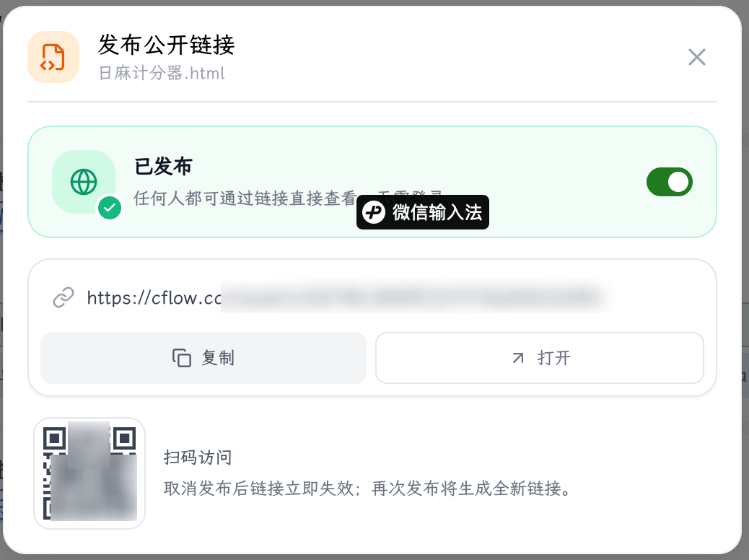Click the green checkmark badge
Image resolution: width=749 pixels, height=560 pixels.
110,208
